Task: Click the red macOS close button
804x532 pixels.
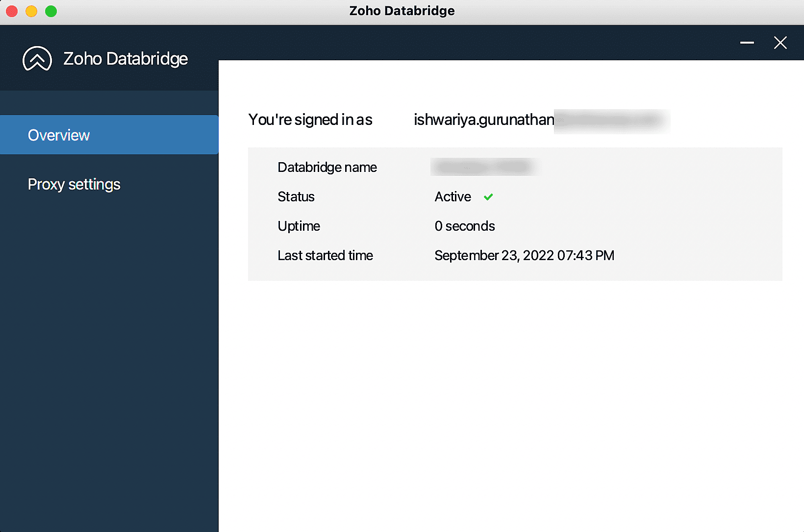Action: (12, 11)
